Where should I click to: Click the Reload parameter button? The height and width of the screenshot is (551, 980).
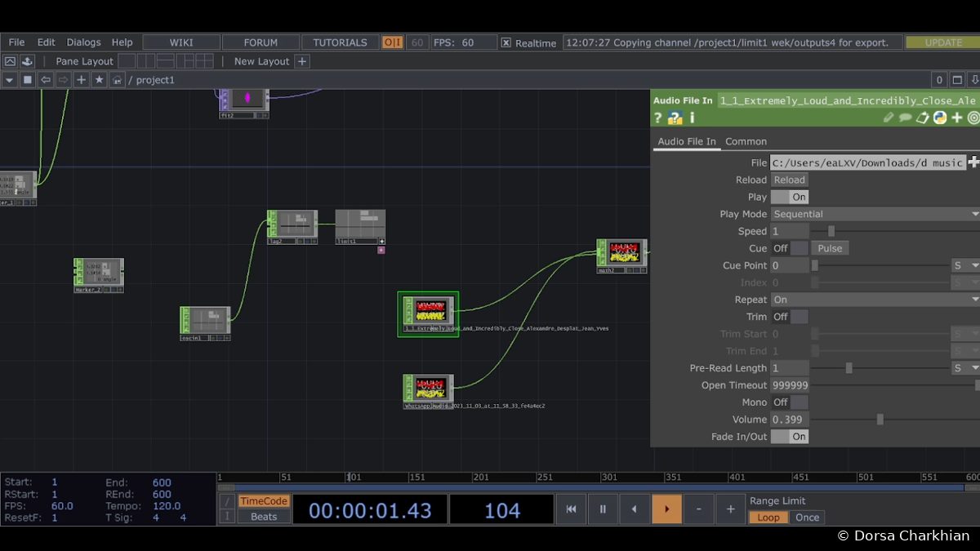pyautogui.click(x=790, y=180)
